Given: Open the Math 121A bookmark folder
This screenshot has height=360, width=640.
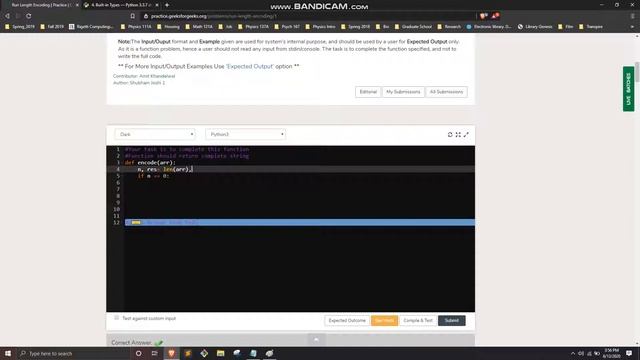Looking at the screenshot, I should (199, 27).
